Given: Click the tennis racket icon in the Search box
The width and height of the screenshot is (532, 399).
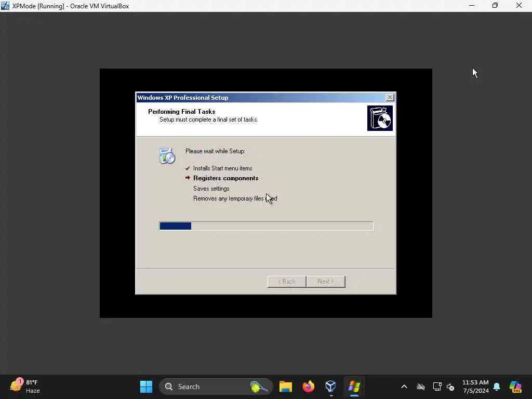Looking at the screenshot, I should pos(259,387).
